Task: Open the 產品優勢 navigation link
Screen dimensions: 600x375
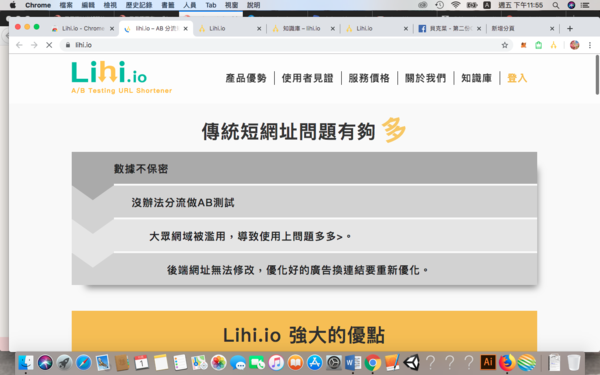Action: 246,78
